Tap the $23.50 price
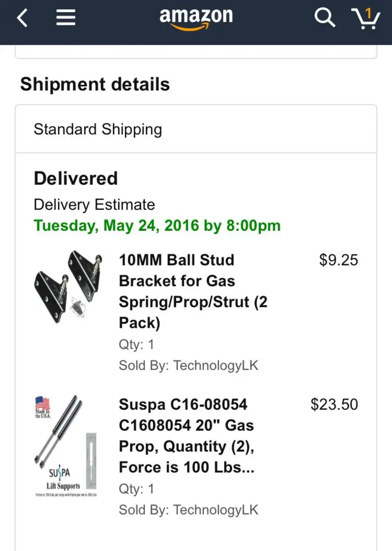Viewport: 392px width, 551px height. tap(334, 404)
